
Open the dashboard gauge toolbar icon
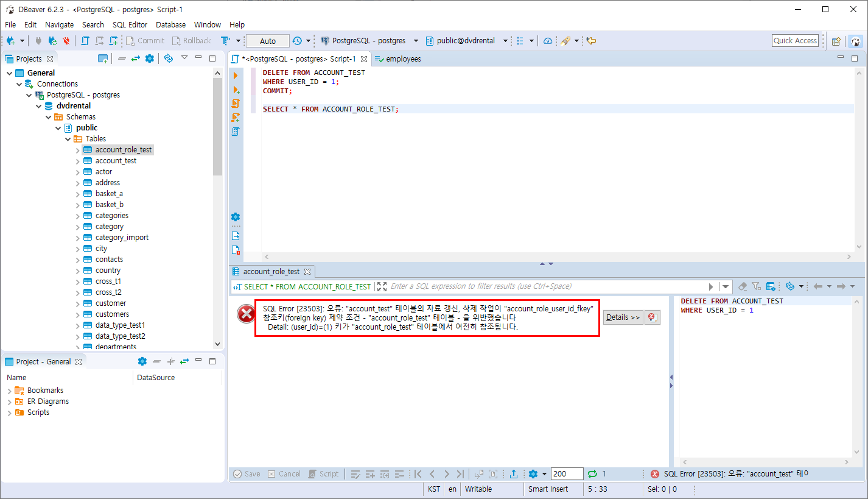tap(548, 41)
